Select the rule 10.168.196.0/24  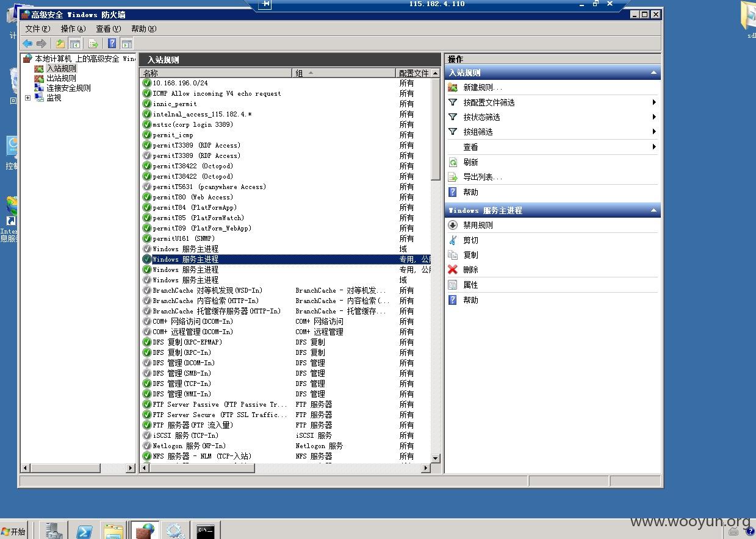pyautogui.click(x=180, y=83)
